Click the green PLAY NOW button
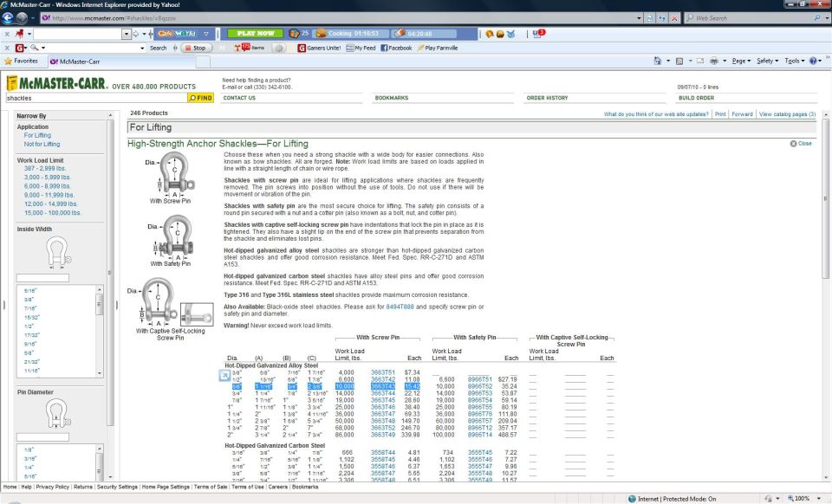Image resolution: width=832 pixels, height=504 pixels. tap(255, 34)
